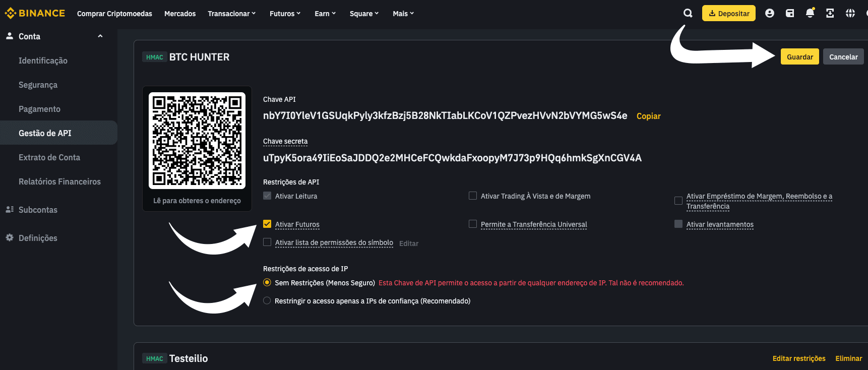Click the QR code image
This screenshot has height=370, width=868.
(x=197, y=141)
